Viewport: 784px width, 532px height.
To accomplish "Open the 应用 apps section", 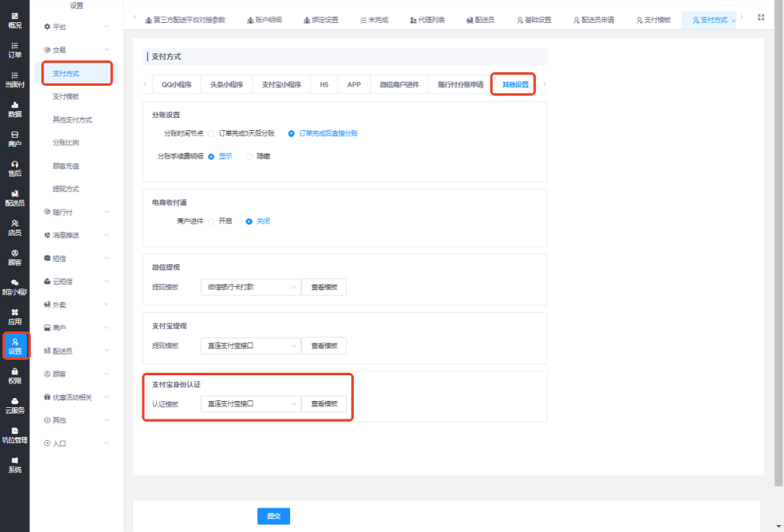I will click(x=15, y=316).
